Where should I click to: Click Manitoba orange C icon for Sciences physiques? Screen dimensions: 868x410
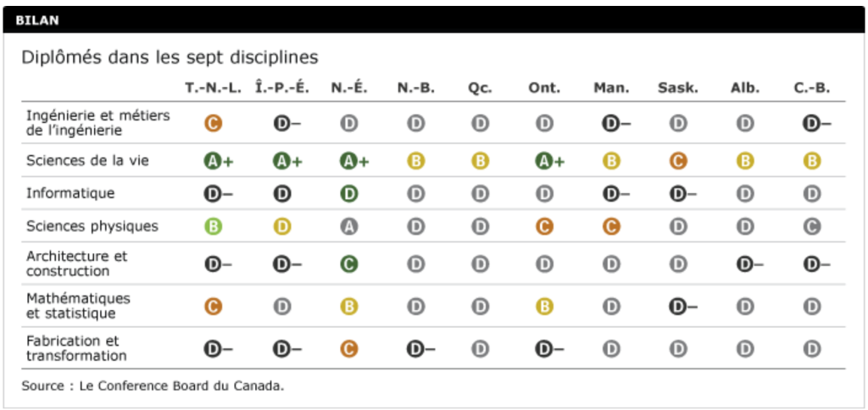tap(610, 227)
